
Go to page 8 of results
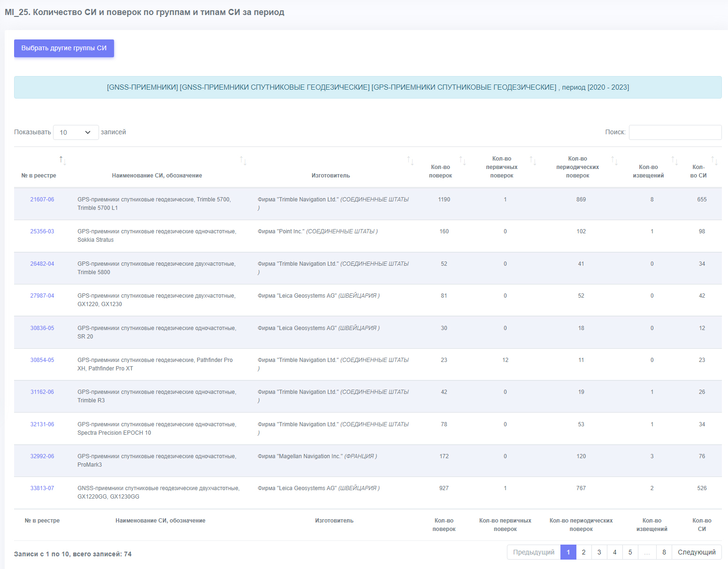[x=664, y=552]
